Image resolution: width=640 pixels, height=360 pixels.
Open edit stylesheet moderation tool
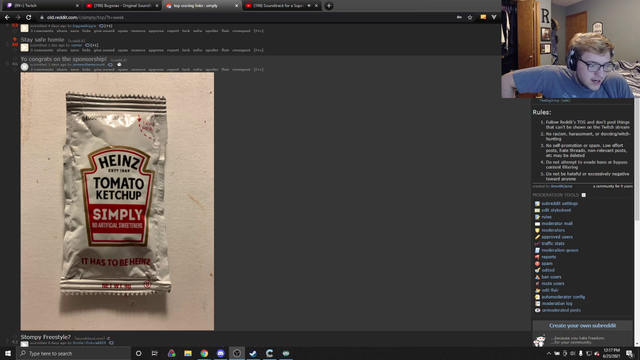tap(556, 210)
